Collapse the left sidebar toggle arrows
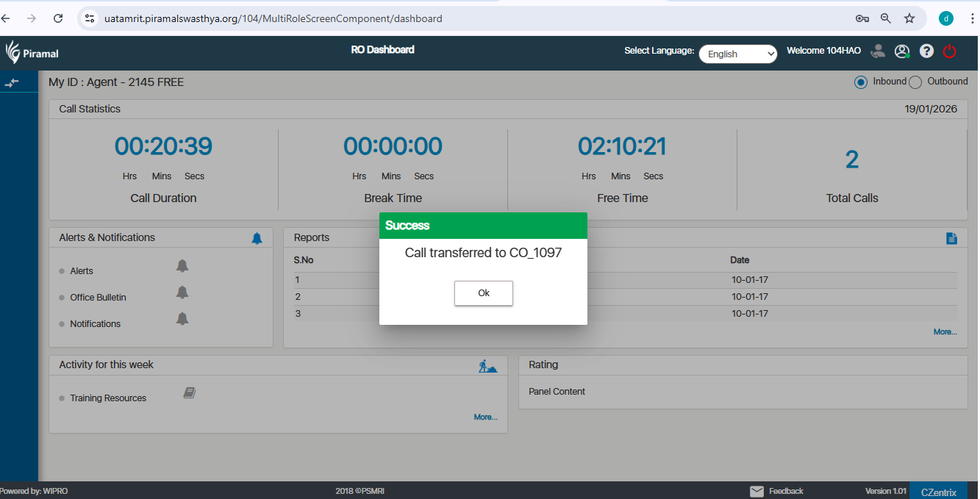 click(12, 82)
